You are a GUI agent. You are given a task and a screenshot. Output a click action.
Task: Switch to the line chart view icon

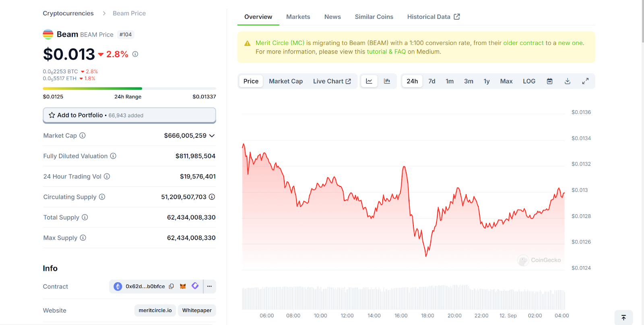[369, 81]
